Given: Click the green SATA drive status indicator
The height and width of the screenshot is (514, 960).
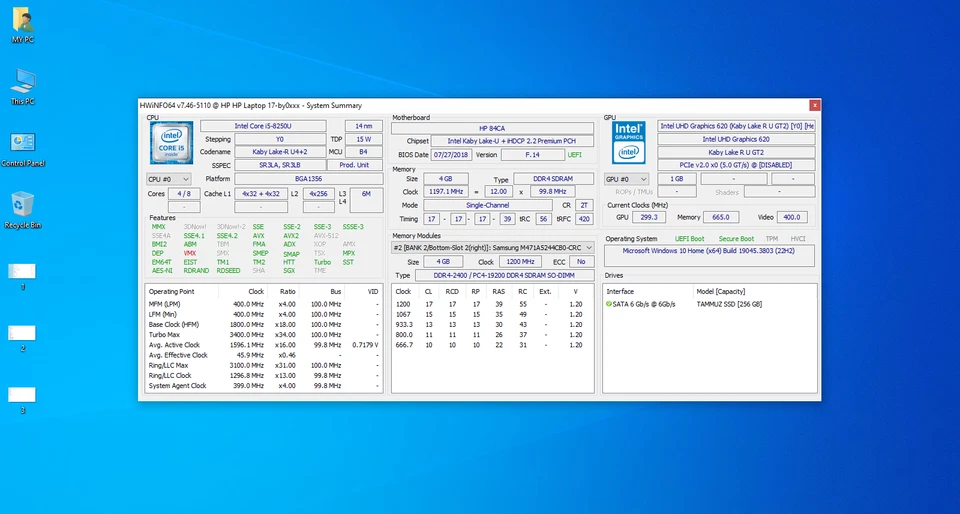Looking at the screenshot, I should [x=609, y=304].
